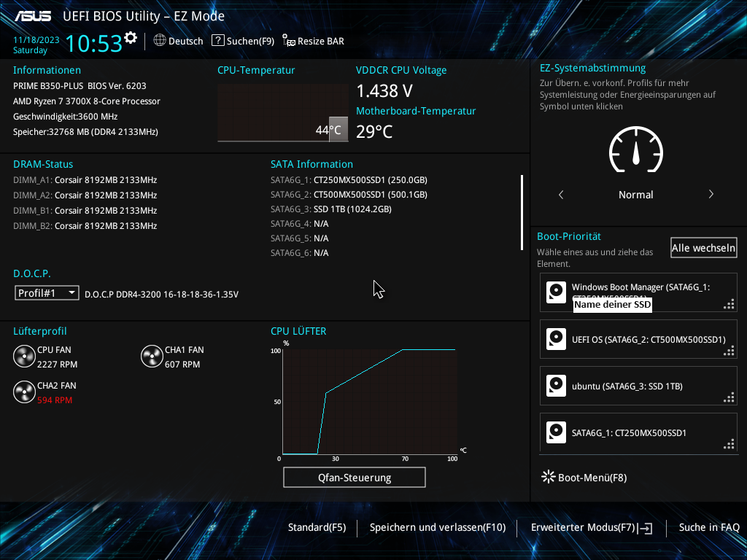This screenshot has height=560, width=747.
Task: Click DIMM_B2 Corsair memory entry
Action: pos(85,226)
